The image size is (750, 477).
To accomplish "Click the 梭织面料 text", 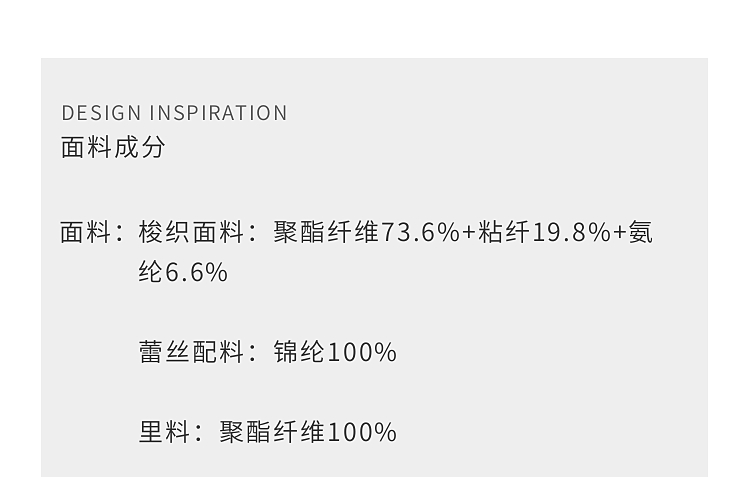I will [191, 233].
